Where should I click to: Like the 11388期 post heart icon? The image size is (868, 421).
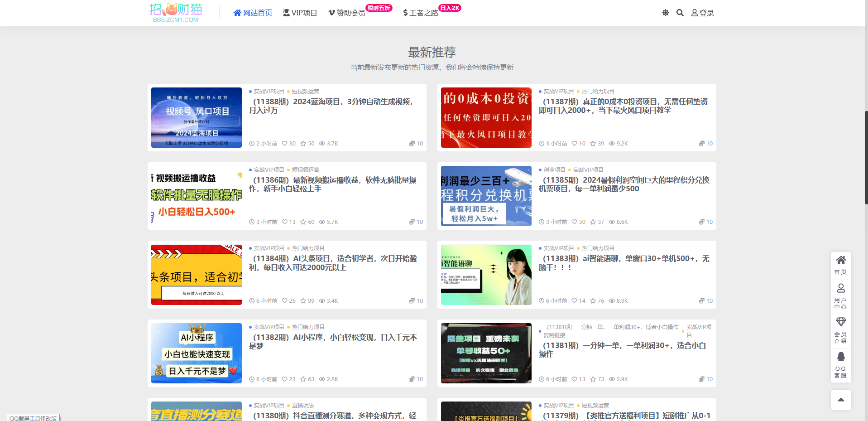pos(285,144)
